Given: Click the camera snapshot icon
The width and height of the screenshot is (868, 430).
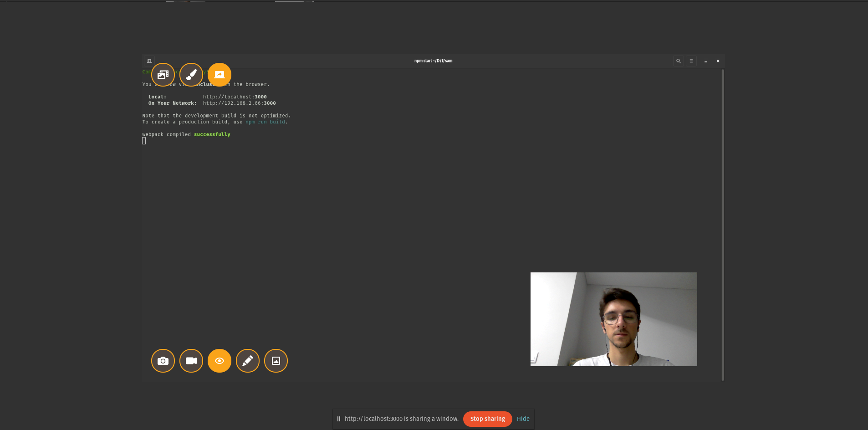Looking at the screenshot, I should [x=163, y=361].
